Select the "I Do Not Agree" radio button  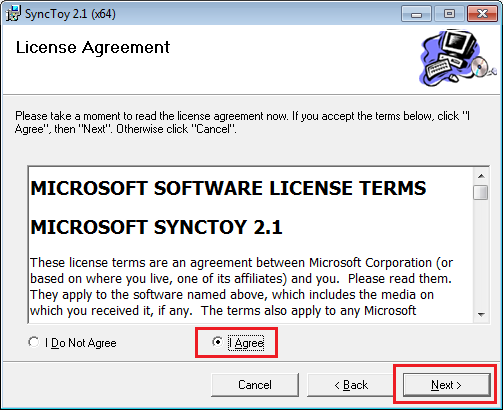pos(34,342)
